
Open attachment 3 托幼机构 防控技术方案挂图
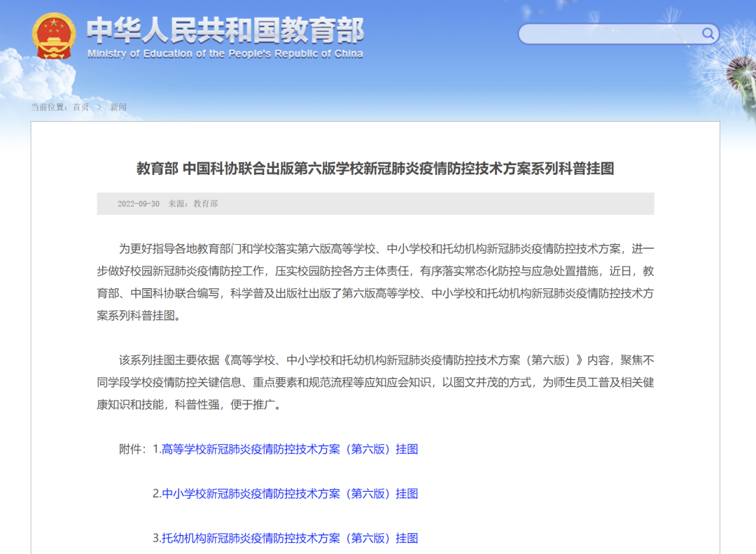290,538
